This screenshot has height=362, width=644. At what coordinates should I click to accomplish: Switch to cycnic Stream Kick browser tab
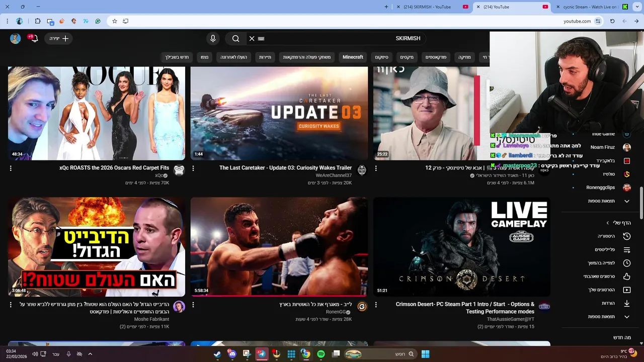(592, 7)
